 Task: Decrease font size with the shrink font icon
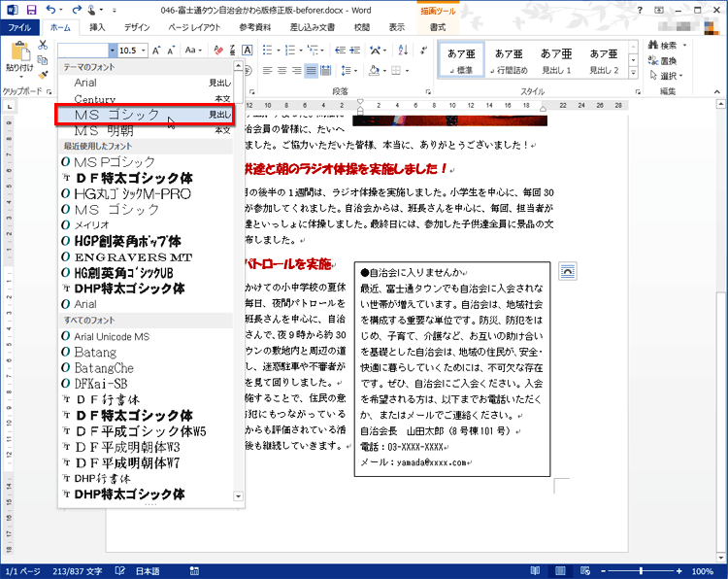[171, 51]
